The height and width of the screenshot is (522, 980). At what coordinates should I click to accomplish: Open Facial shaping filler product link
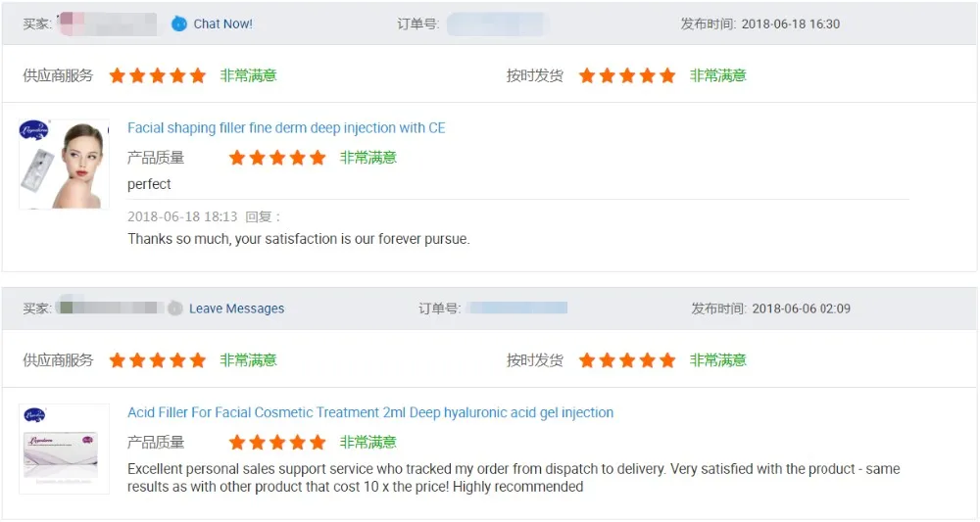pyautogui.click(x=286, y=128)
